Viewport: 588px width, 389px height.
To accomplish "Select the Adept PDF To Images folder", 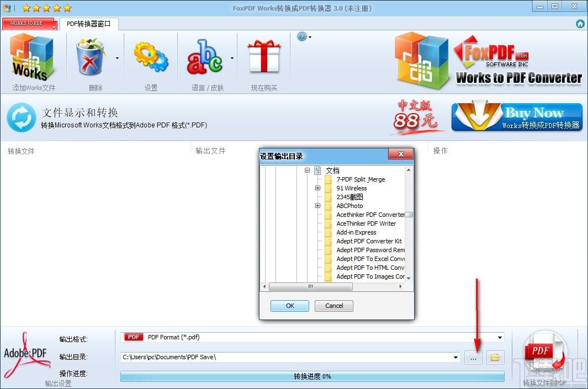I will (x=370, y=276).
